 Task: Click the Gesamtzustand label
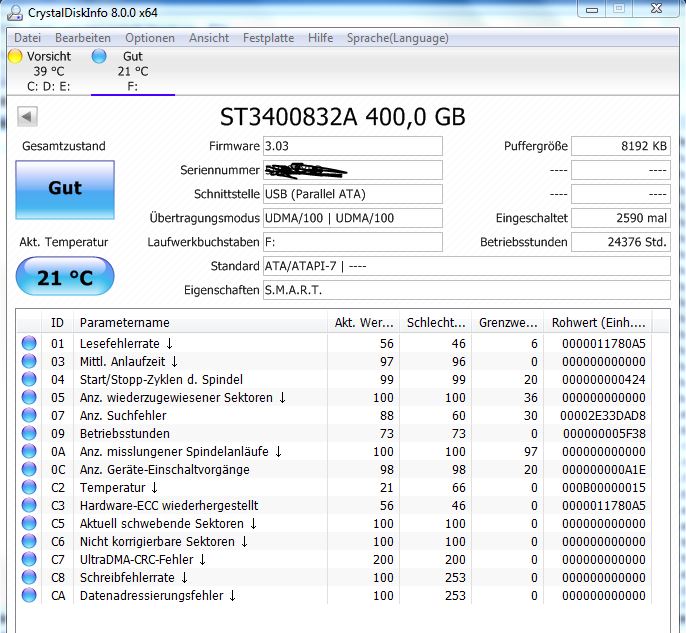click(x=64, y=146)
